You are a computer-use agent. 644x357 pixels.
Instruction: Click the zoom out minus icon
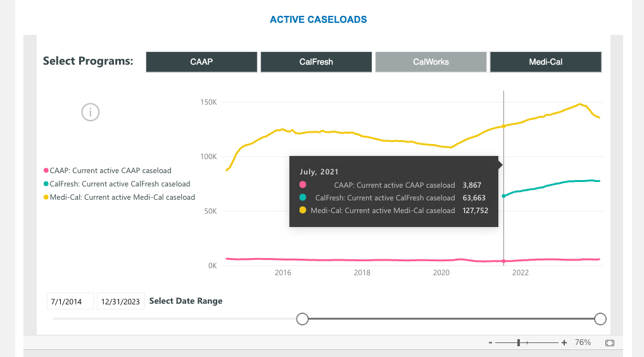tap(490, 343)
